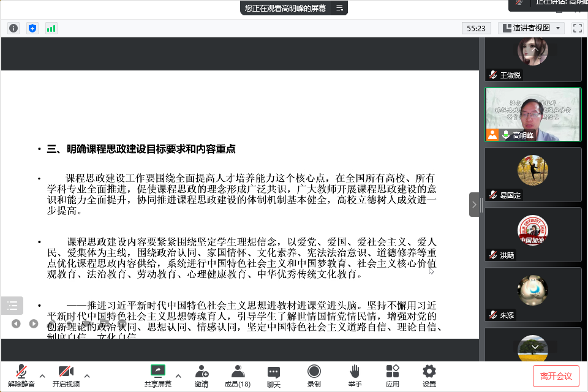Open the 邀请 invite icon
The height and width of the screenshot is (392, 588).
[x=202, y=375]
